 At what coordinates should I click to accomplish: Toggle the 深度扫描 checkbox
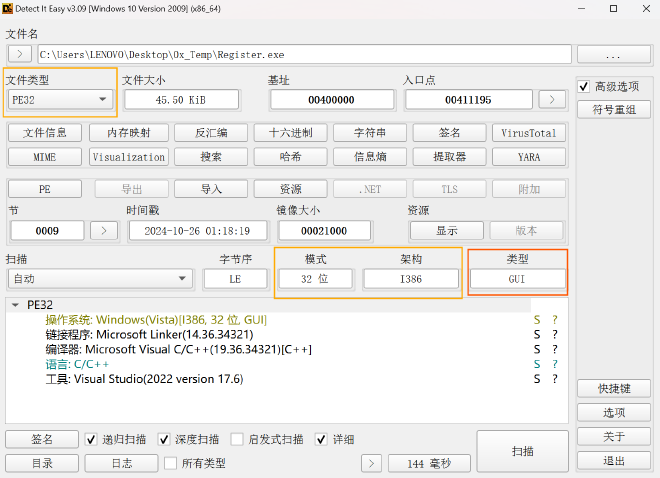point(164,440)
